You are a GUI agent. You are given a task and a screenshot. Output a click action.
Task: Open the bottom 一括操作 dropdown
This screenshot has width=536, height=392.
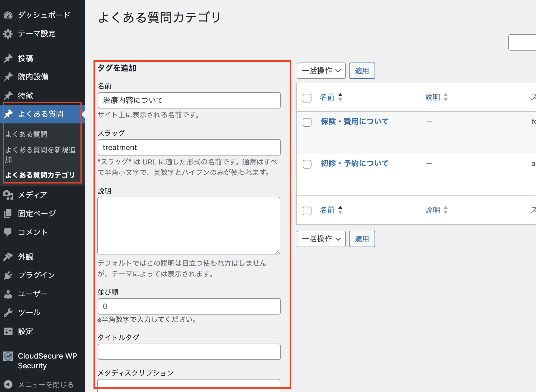pos(321,239)
